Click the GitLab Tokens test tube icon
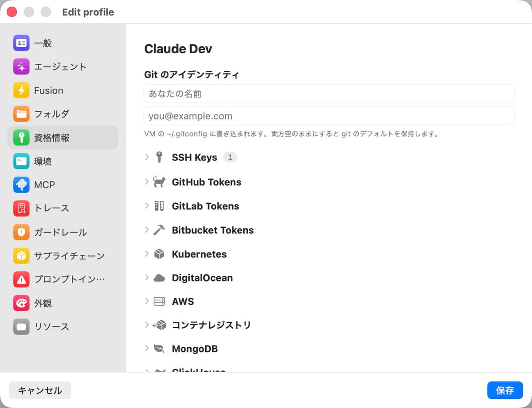The height and width of the screenshot is (408, 532). 159,206
